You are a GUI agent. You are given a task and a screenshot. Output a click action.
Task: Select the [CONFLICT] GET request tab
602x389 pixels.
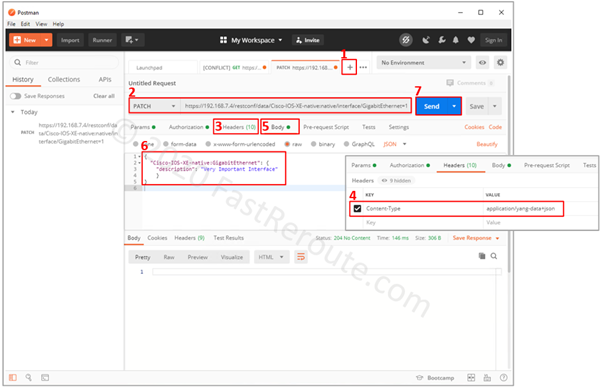[234, 68]
